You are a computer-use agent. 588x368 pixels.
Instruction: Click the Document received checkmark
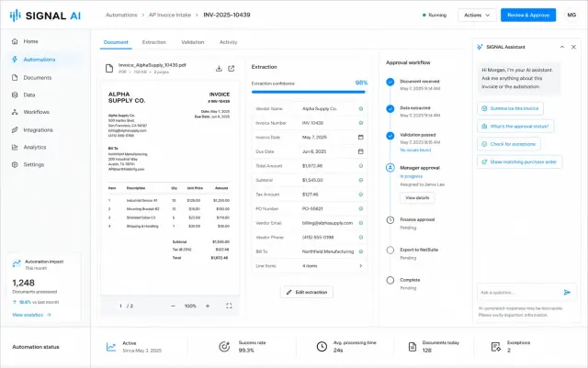point(390,82)
